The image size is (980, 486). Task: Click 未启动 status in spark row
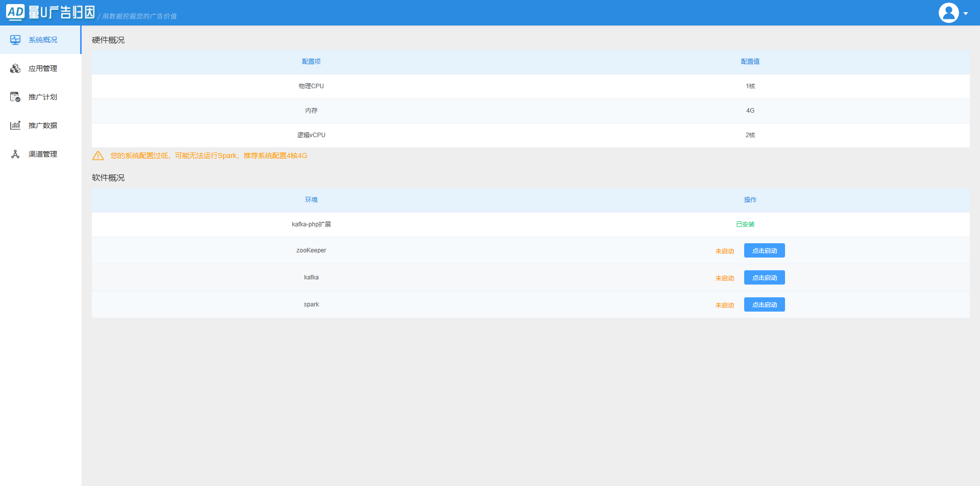pos(724,305)
